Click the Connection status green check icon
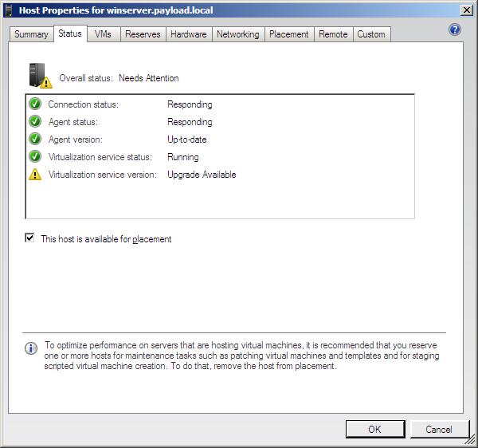The height and width of the screenshot is (448, 478). tap(35, 104)
